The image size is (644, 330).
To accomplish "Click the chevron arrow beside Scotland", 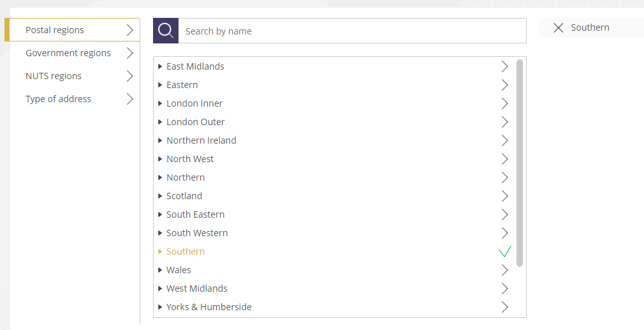I will tap(504, 196).
